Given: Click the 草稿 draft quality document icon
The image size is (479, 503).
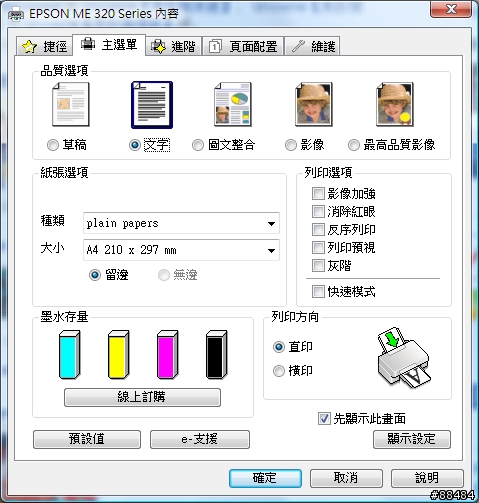Looking at the screenshot, I should point(71,104).
